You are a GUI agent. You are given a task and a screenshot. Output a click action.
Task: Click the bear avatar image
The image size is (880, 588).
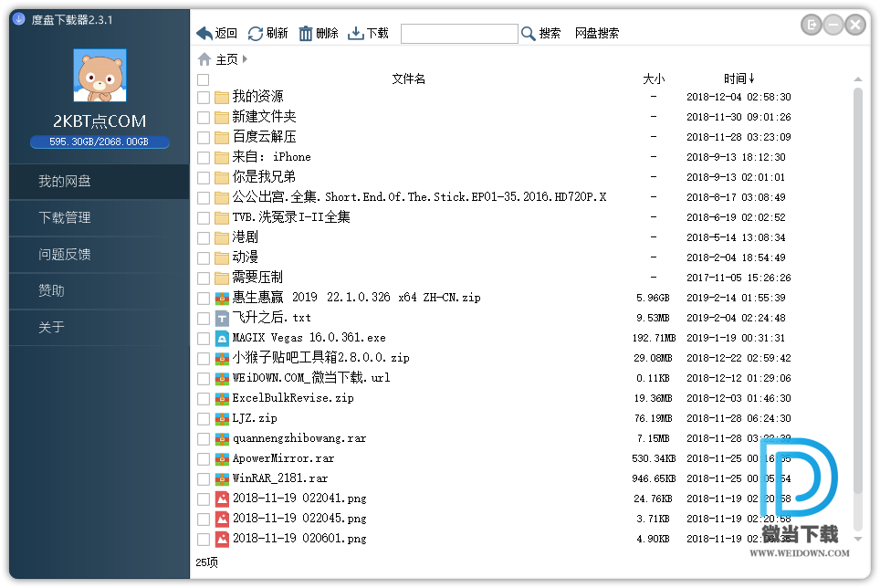pos(100,75)
